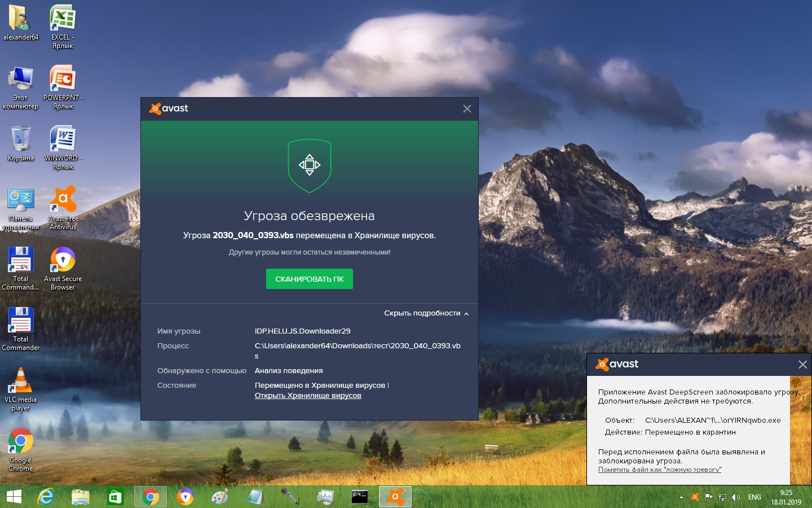Click the Перемещено в карантин action text
This screenshot has width=812, height=508.
point(690,432)
